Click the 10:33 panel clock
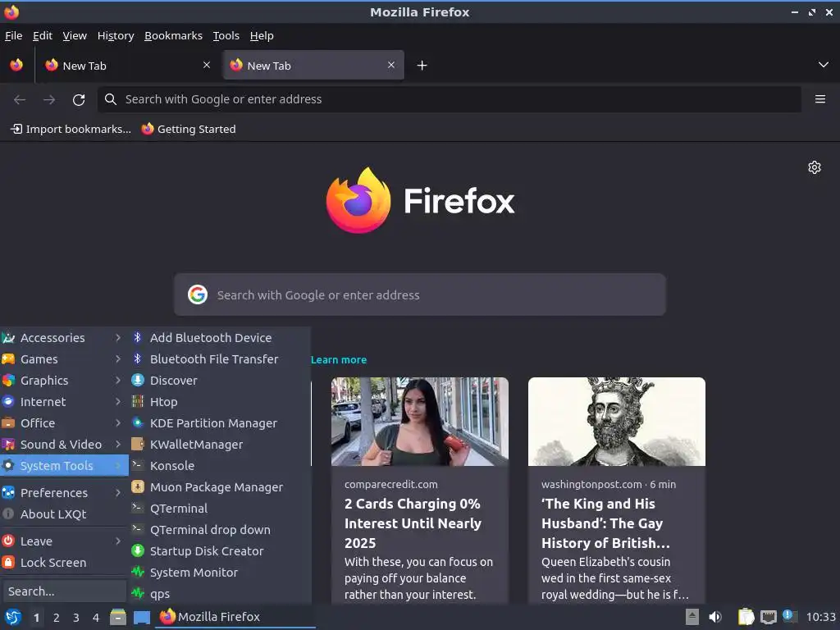The width and height of the screenshot is (840, 630). [x=820, y=617]
